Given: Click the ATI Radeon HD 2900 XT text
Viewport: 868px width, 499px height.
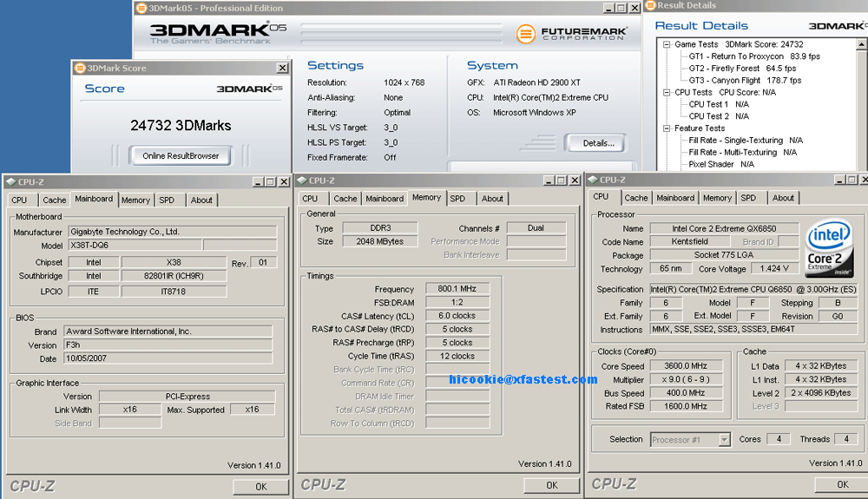Looking at the screenshot, I should coord(537,82).
